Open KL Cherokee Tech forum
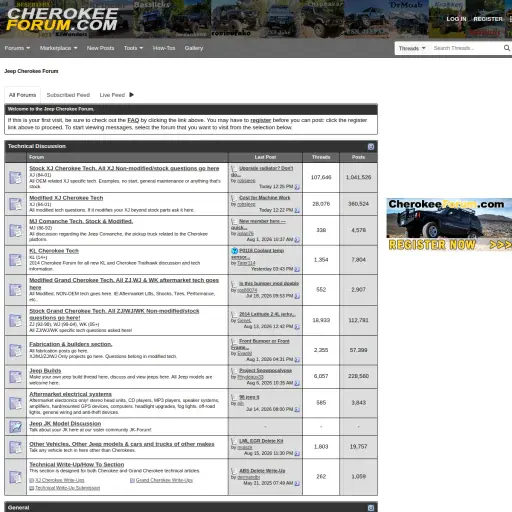Image resolution: width=512 pixels, height=512 pixels. (54, 251)
